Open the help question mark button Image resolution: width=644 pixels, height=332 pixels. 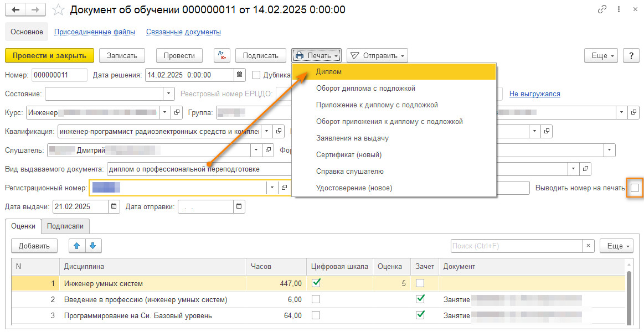(631, 55)
